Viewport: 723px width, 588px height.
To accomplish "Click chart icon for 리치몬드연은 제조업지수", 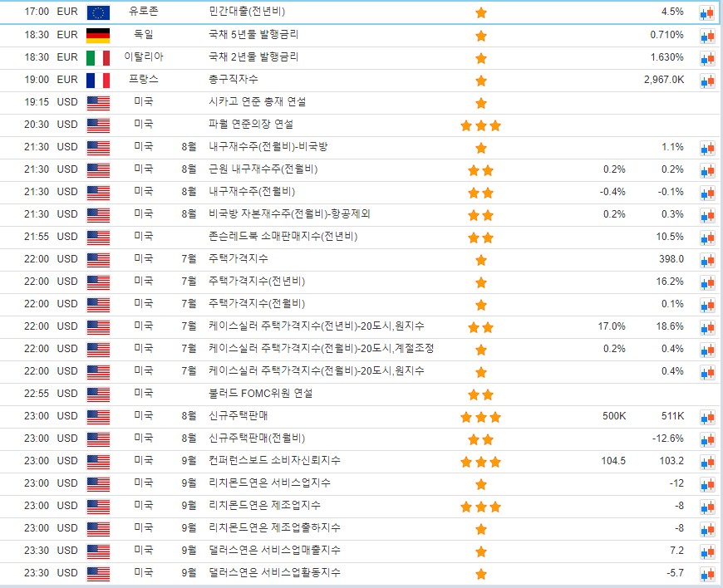I will (707, 507).
